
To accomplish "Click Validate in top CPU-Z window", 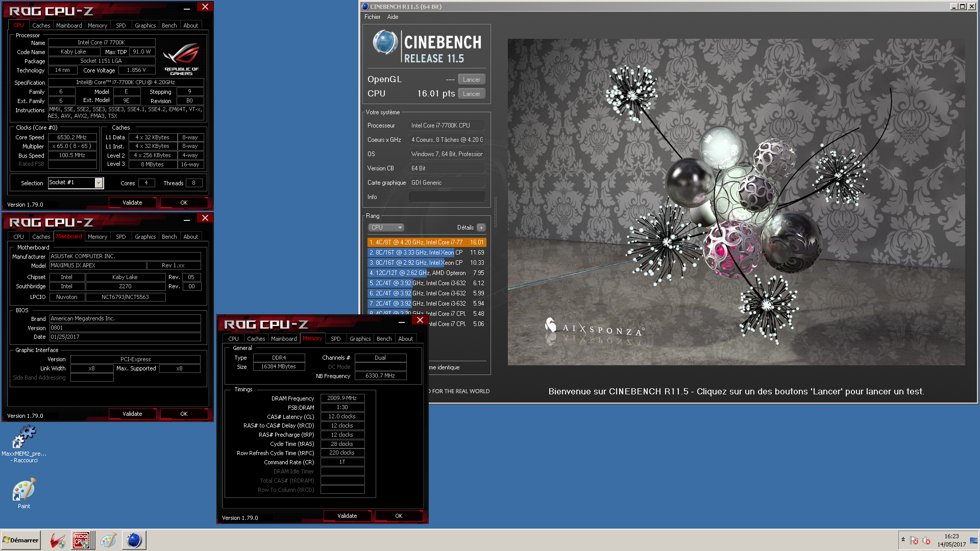I will [x=132, y=203].
